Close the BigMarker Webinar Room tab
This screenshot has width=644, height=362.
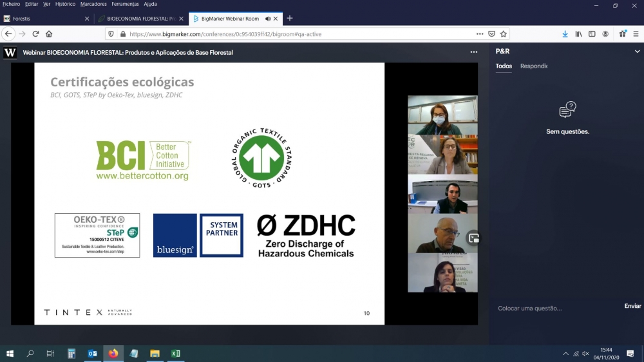click(276, 19)
